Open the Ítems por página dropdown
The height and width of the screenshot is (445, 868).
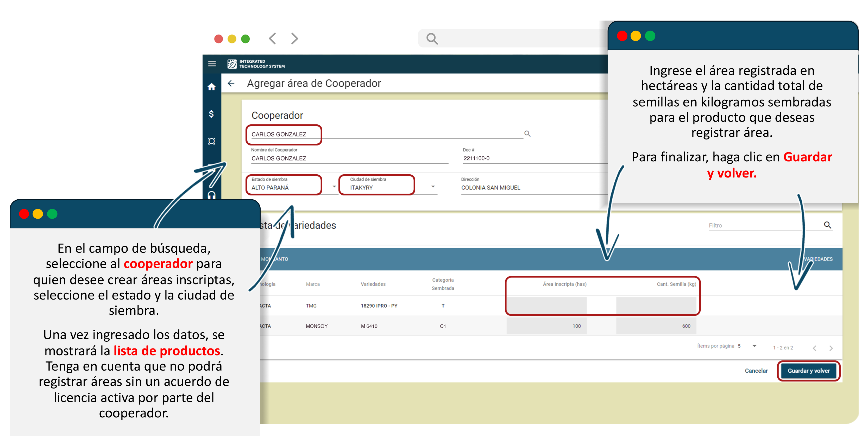point(754,346)
